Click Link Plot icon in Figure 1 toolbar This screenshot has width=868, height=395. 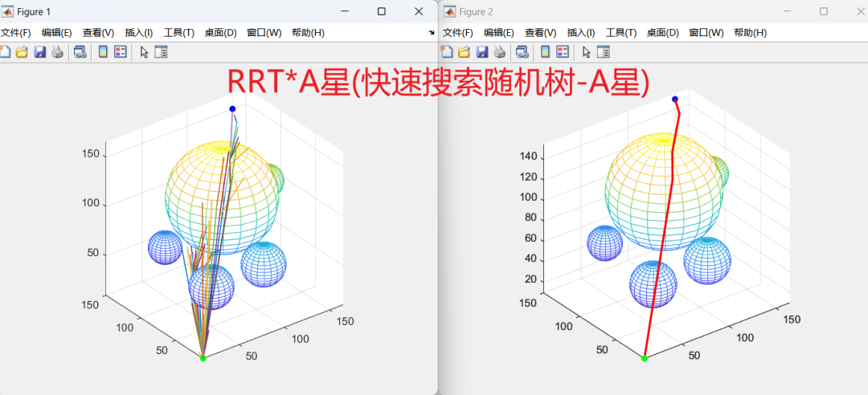80,52
